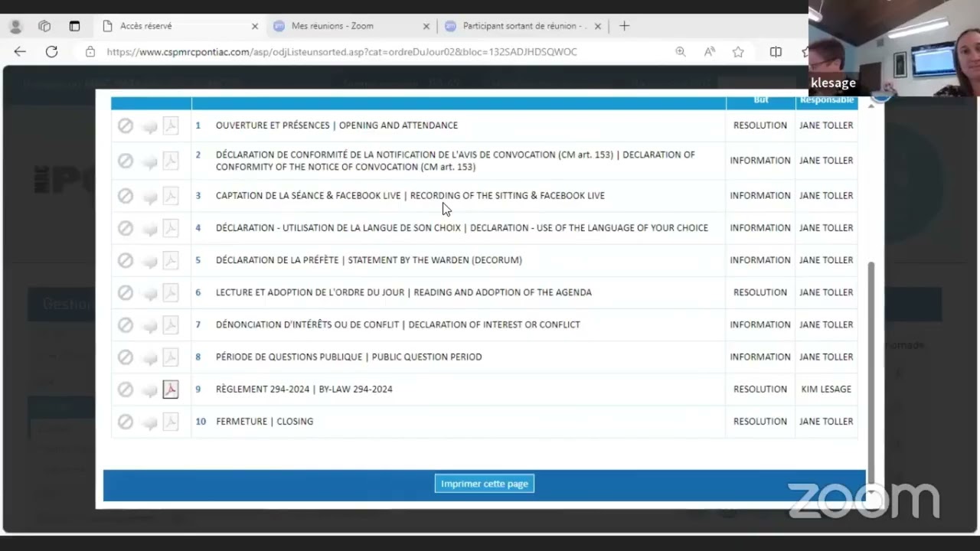Click the prohibited circle icon for Règlement 294-2024
Viewport: 980px width, 551px height.
pos(126,390)
